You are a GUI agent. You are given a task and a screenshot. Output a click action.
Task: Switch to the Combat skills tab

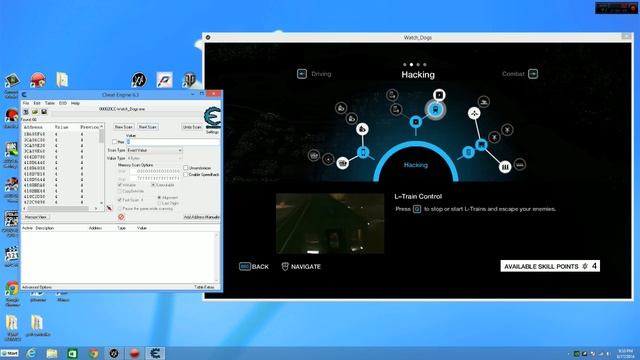click(x=513, y=74)
